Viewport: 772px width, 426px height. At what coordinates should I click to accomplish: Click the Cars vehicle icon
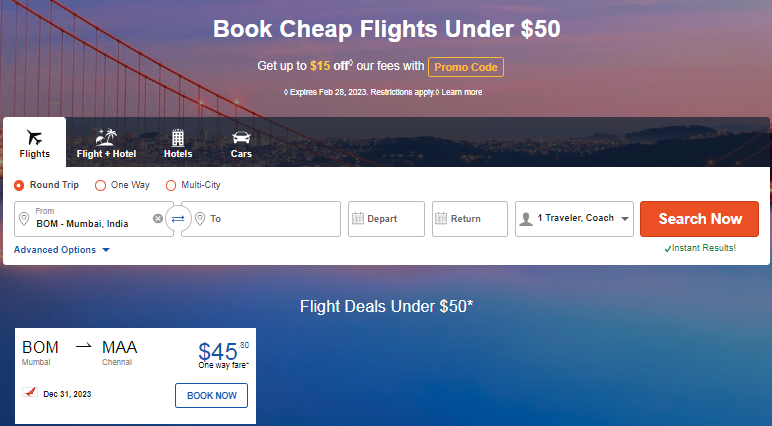tap(241, 137)
